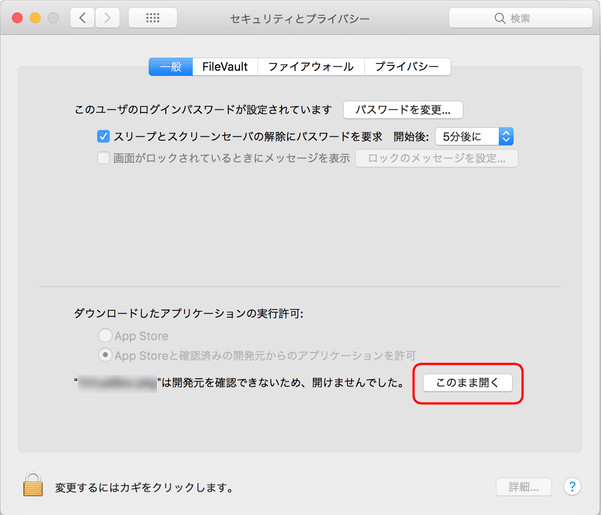The height and width of the screenshot is (515, 602).
Task: Click the 詳細... button
Action: (524, 487)
